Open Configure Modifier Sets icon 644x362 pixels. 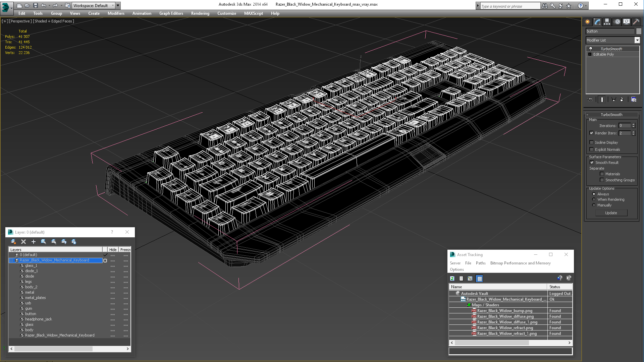634,100
